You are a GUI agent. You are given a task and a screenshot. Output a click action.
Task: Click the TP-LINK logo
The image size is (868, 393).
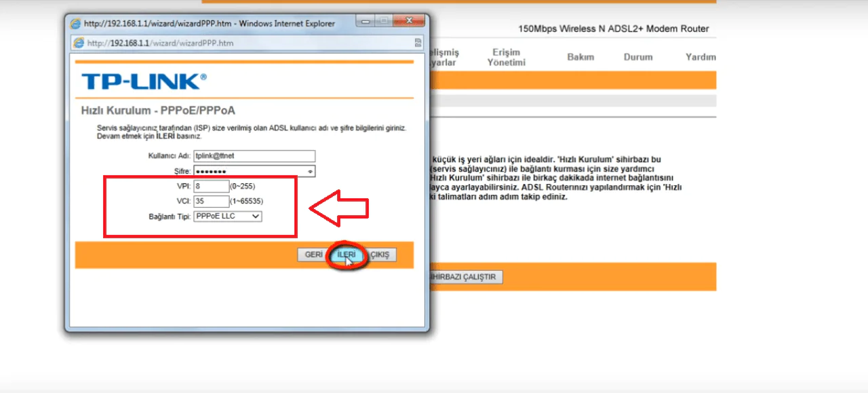point(144,81)
